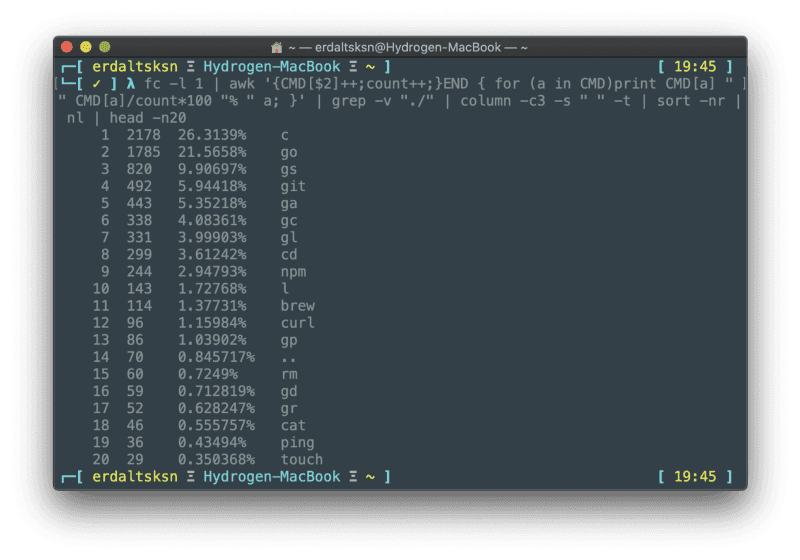Click the 'fc -l 1' command text

tap(173, 84)
